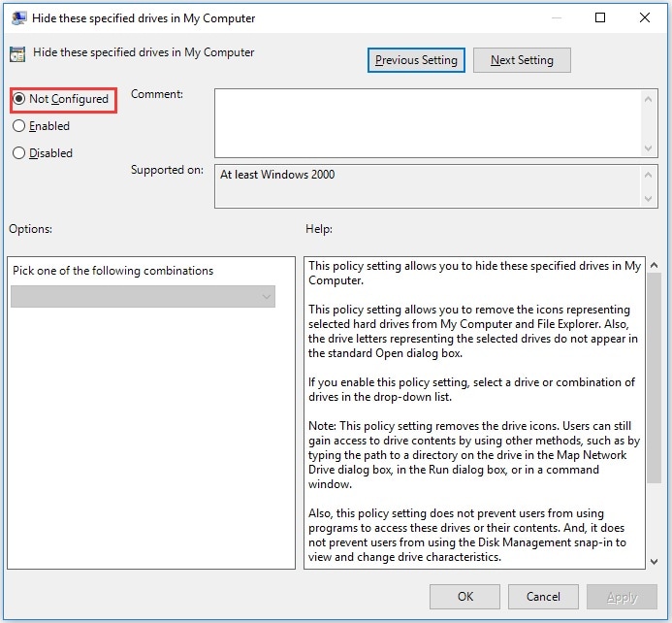Click Supported on scroll down arrow
Viewport: 672px width, 623px height.
click(649, 199)
